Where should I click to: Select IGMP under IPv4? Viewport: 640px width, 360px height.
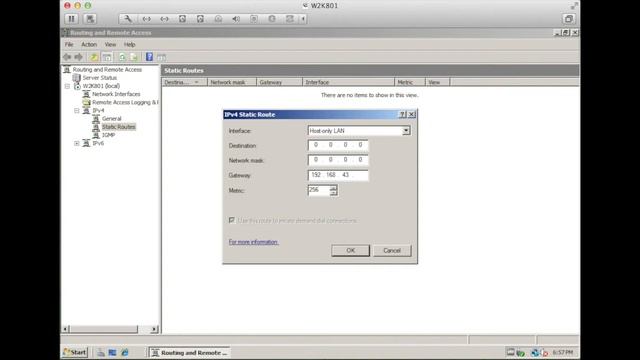[108, 135]
